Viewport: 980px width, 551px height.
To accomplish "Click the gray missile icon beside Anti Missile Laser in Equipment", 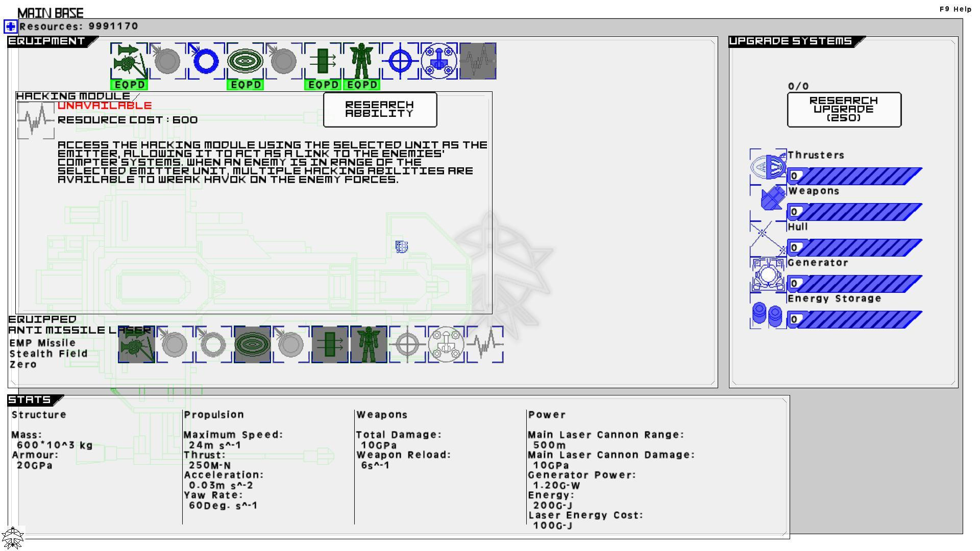I will (x=167, y=61).
